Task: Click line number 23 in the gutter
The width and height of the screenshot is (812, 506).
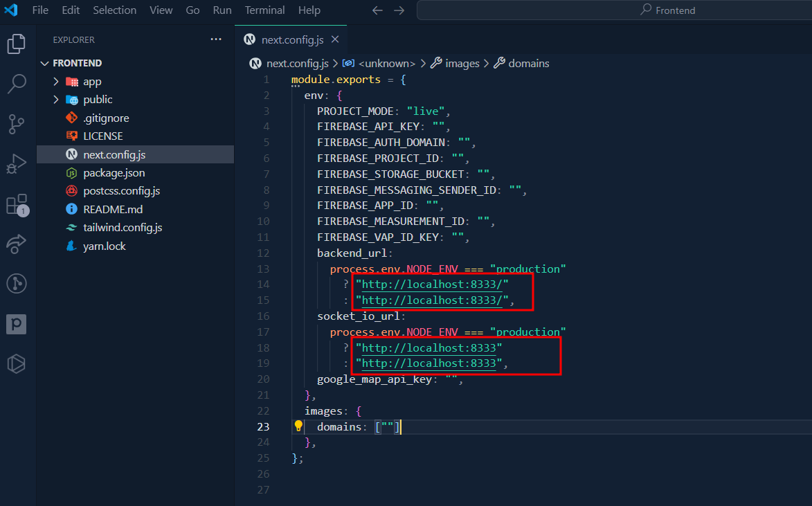Action: pos(263,427)
